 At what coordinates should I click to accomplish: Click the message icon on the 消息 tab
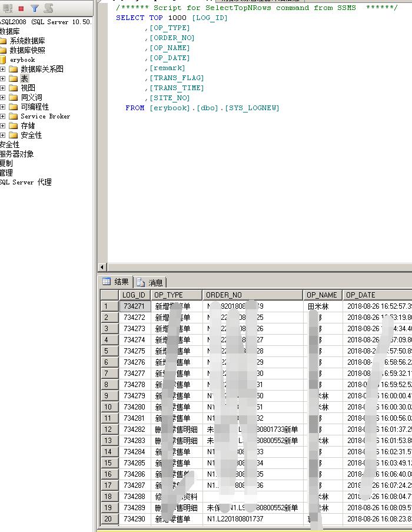pos(141,282)
